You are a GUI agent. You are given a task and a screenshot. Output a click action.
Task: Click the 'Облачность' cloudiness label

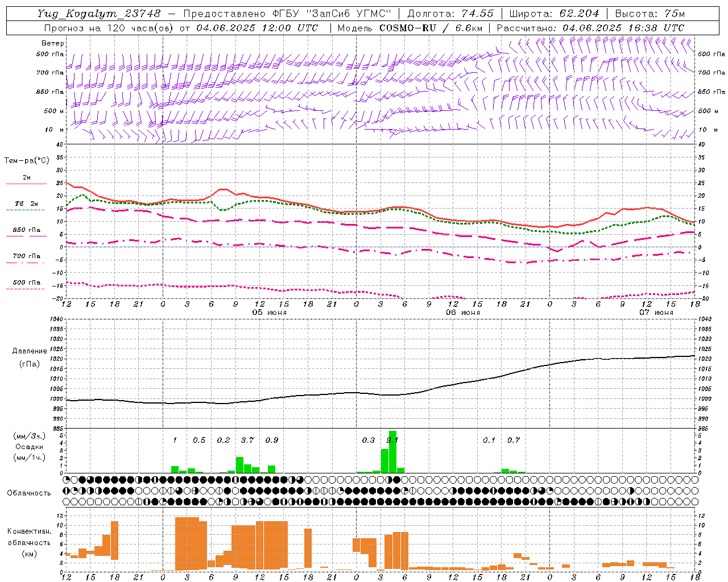[29, 493]
